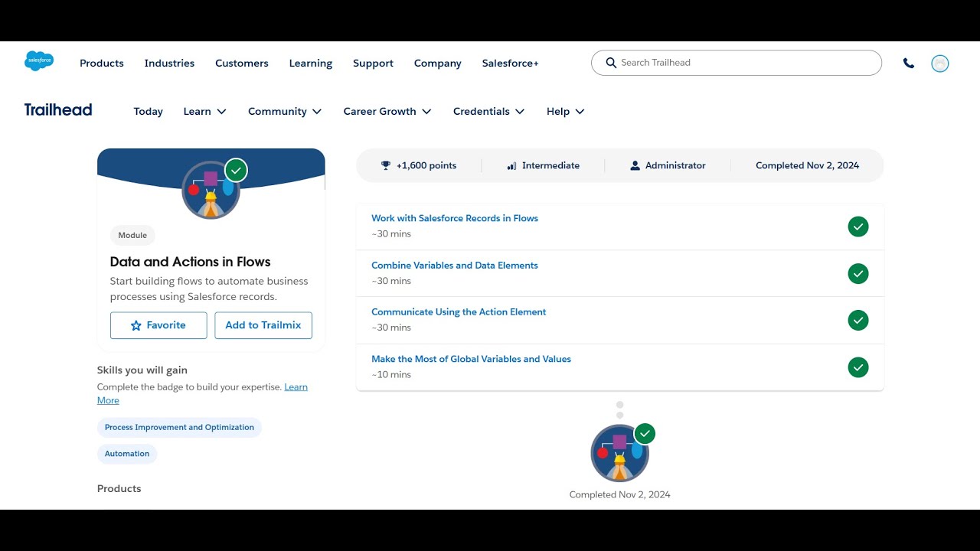Image resolution: width=980 pixels, height=551 pixels.
Task: Expand the Career Growth dropdown
Action: (x=387, y=112)
